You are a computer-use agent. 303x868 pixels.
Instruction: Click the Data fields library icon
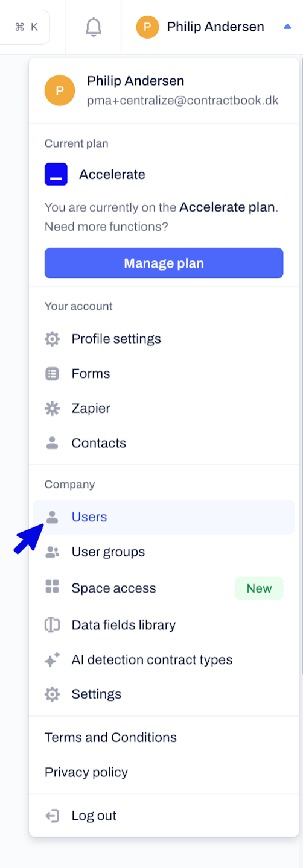point(53,624)
